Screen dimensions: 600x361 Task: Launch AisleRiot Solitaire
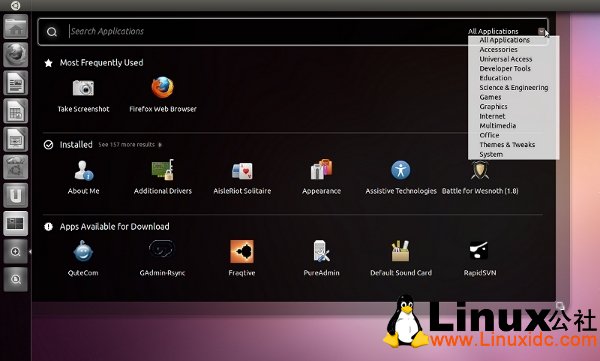pos(242,171)
